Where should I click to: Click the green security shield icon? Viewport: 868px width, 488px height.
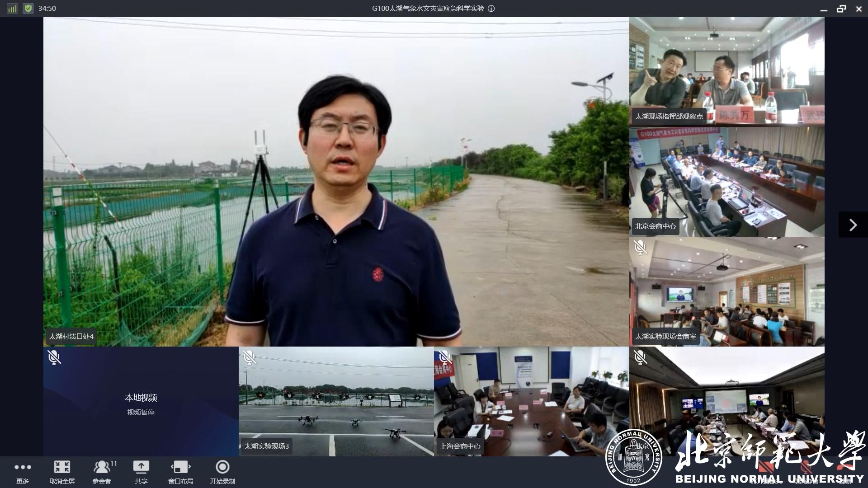28,8
